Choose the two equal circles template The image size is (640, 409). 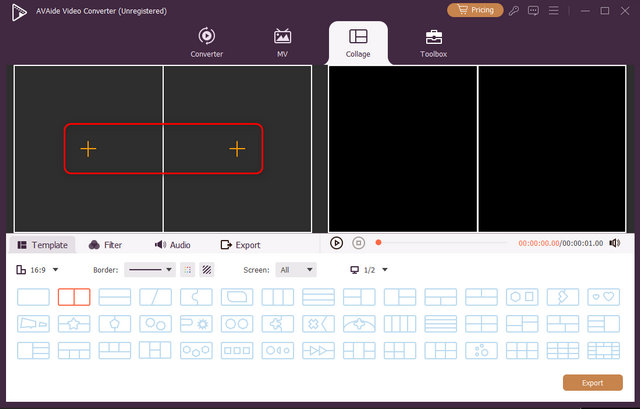click(237, 324)
